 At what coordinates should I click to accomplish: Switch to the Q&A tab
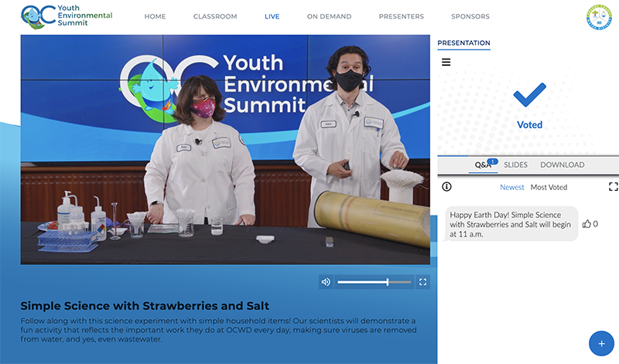pyautogui.click(x=483, y=165)
